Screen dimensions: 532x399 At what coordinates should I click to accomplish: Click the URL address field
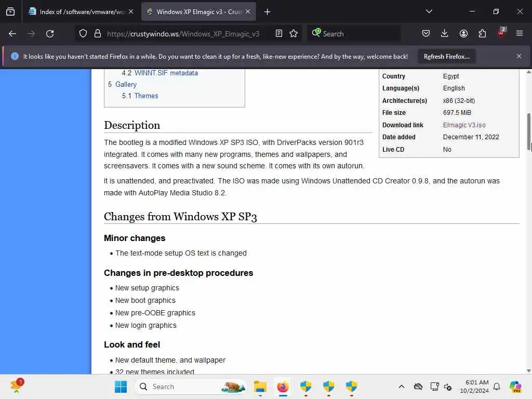tap(183, 34)
